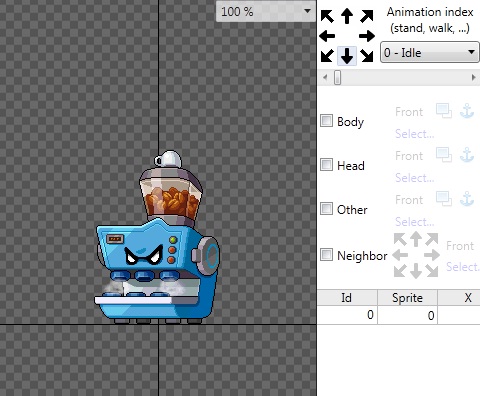Viewport: 480px width, 396px height.
Task: Click the frame scrollbar right arrow
Action: pyautogui.click(x=473, y=78)
